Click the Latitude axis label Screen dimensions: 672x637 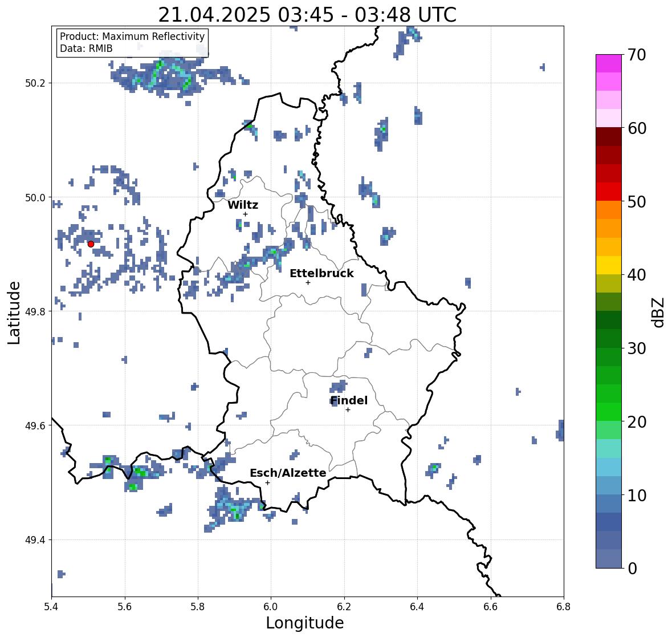[x=14, y=313]
